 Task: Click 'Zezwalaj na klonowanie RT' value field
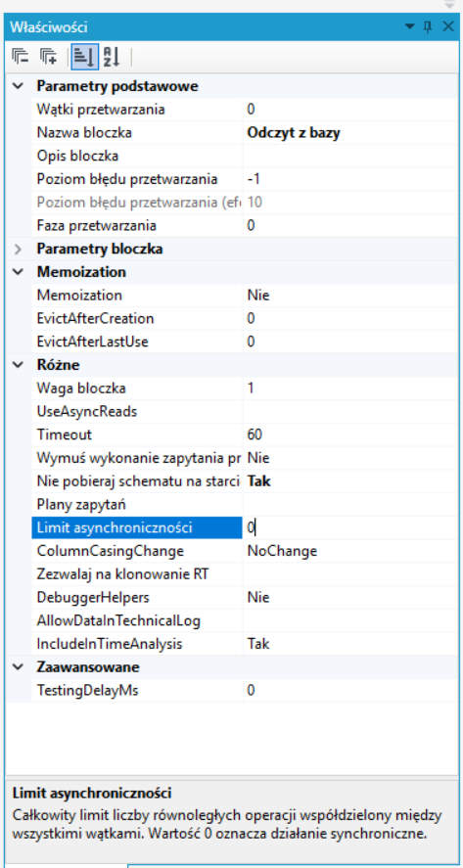[349, 574]
